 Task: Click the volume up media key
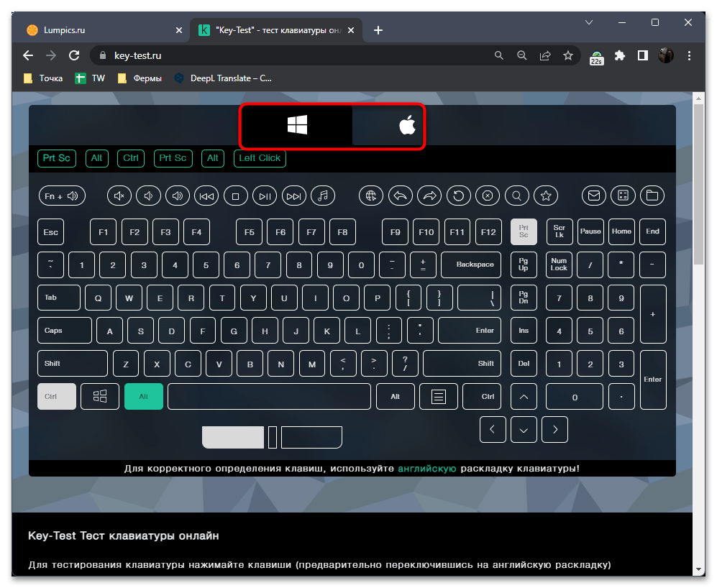[178, 196]
